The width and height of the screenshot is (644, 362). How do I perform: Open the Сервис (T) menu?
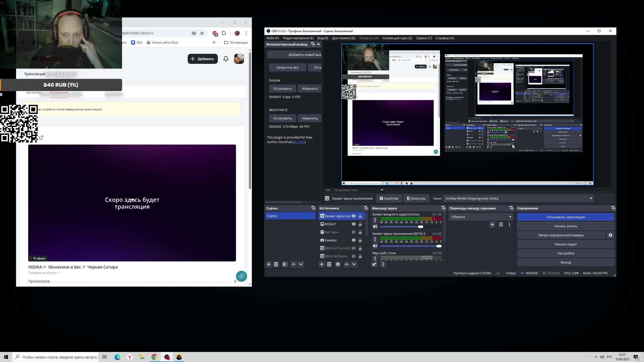click(x=424, y=38)
